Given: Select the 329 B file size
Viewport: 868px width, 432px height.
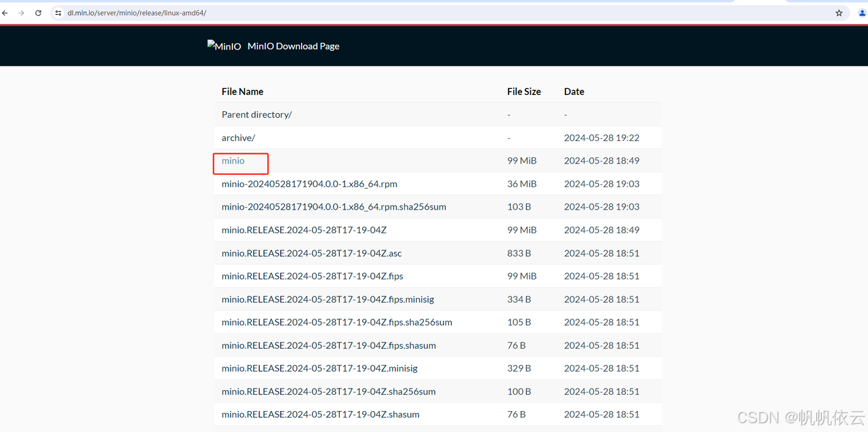Looking at the screenshot, I should [519, 368].
